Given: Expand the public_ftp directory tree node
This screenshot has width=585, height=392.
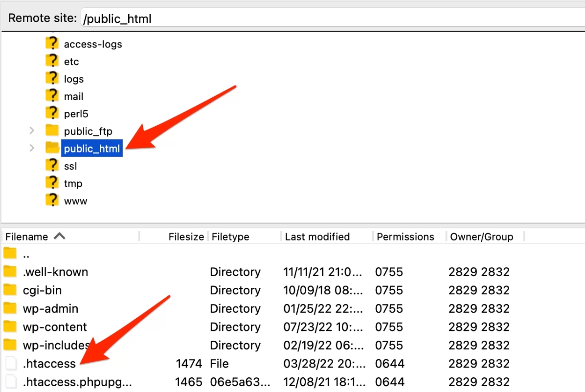Looking at the screenshot, I should pos(31,131).
